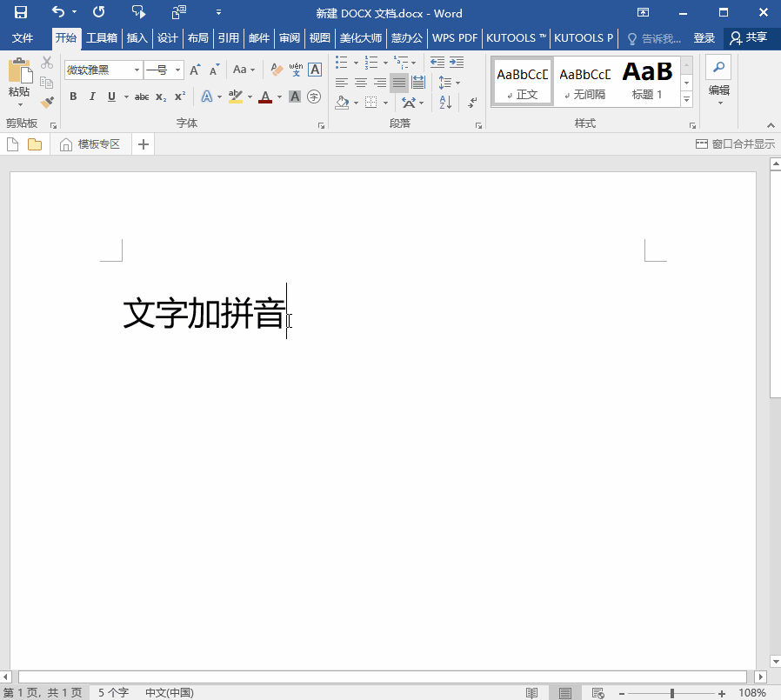Click the 登录 sign-in button
The height and width of the screenshot is (700, 781).
tap(704, 38)
